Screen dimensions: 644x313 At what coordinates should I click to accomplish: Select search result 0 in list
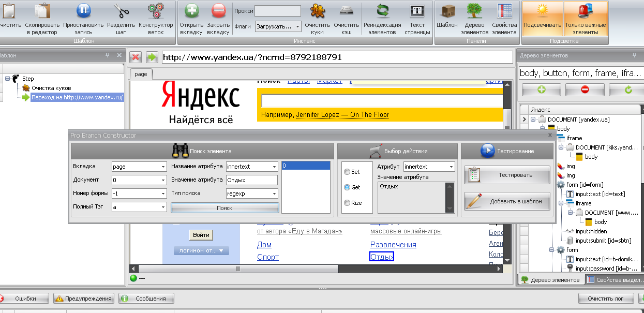pos(306,166)
